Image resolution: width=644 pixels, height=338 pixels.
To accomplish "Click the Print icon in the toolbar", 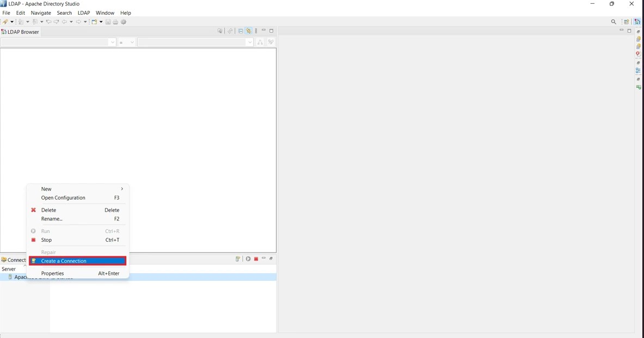I will click(115, 22).
